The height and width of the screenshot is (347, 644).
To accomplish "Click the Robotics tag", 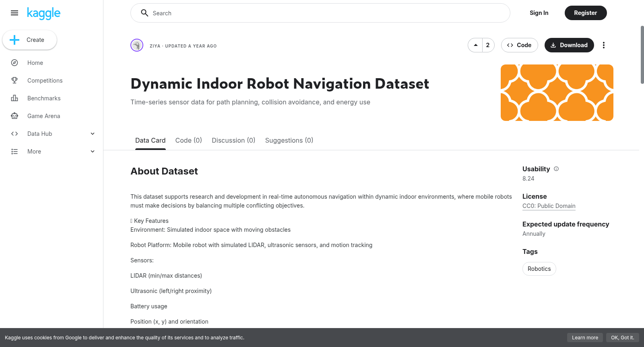I will pos(539,269).
